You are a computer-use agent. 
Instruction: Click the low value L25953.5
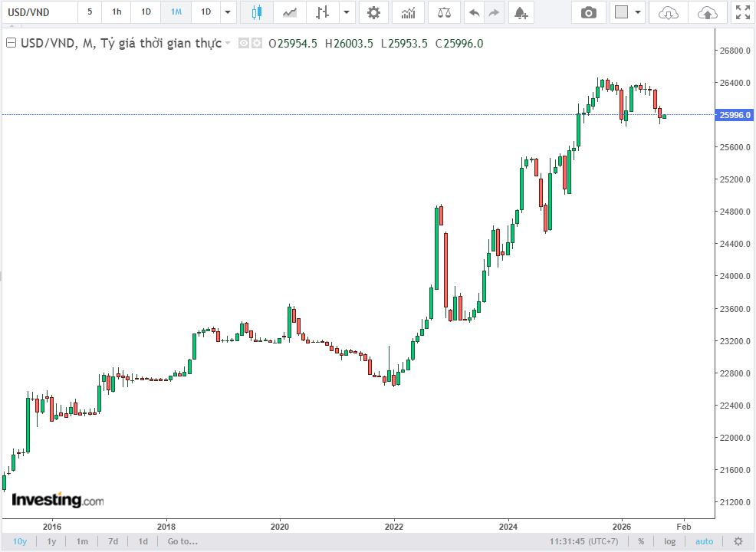pos(404,44)
